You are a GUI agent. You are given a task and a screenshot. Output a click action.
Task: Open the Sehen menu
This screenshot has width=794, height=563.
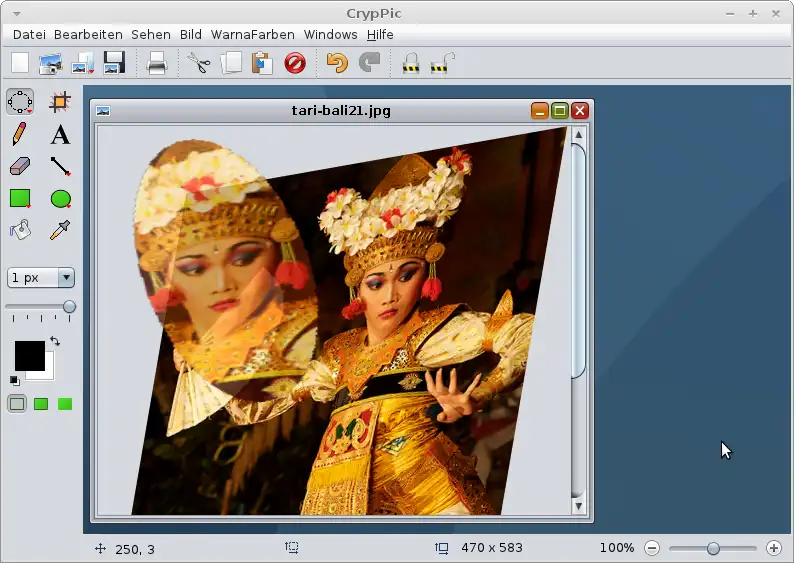pos(151,34)
